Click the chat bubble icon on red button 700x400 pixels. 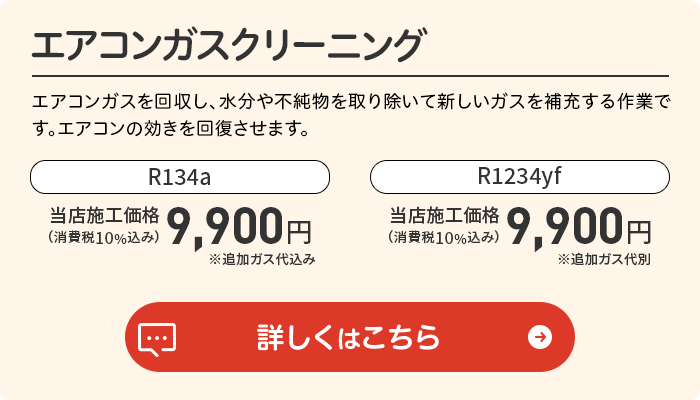point(157,339)
